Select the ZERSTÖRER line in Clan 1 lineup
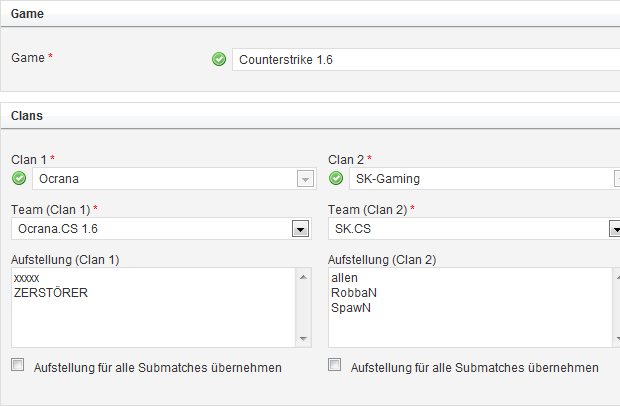Viewport: 620px width, 406px height. [x=51, y=292]
